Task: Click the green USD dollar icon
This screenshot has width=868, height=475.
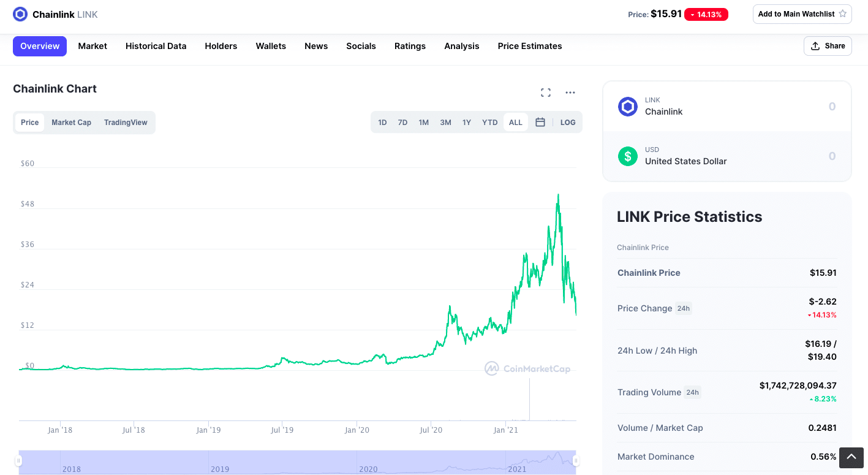Action: (x=628, y=156)
